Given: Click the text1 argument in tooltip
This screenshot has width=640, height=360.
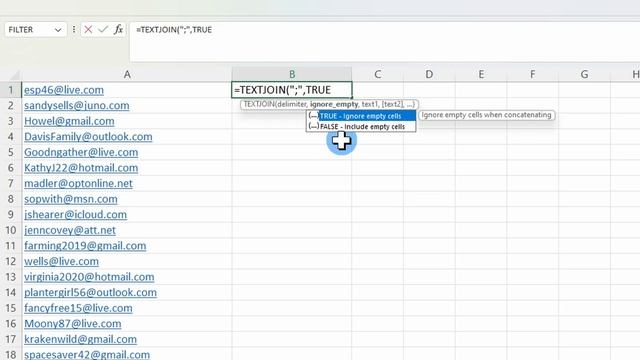Looking at the screenshot, I should [370, 104].
